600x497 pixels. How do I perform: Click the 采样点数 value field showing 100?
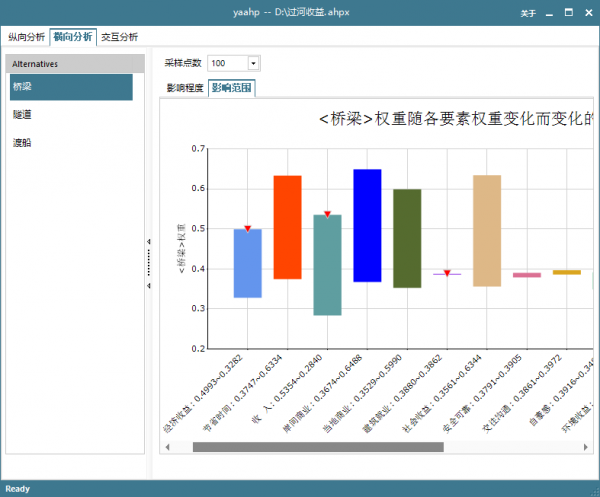(x=226, y=63)
